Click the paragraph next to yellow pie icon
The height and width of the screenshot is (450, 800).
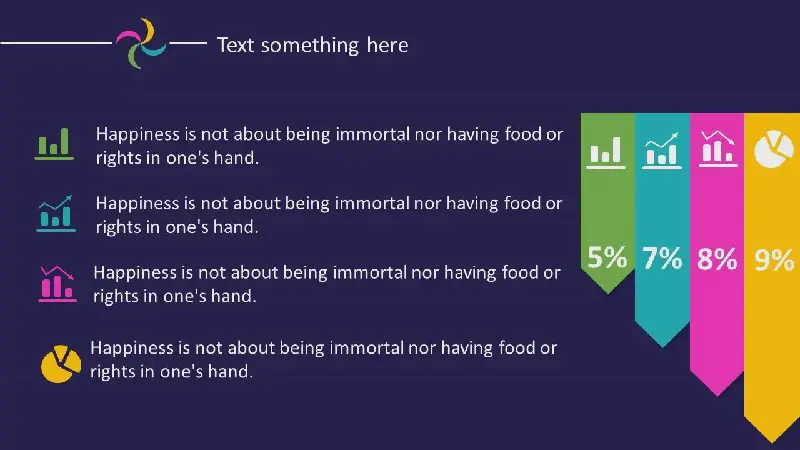(x=323, y=359)
